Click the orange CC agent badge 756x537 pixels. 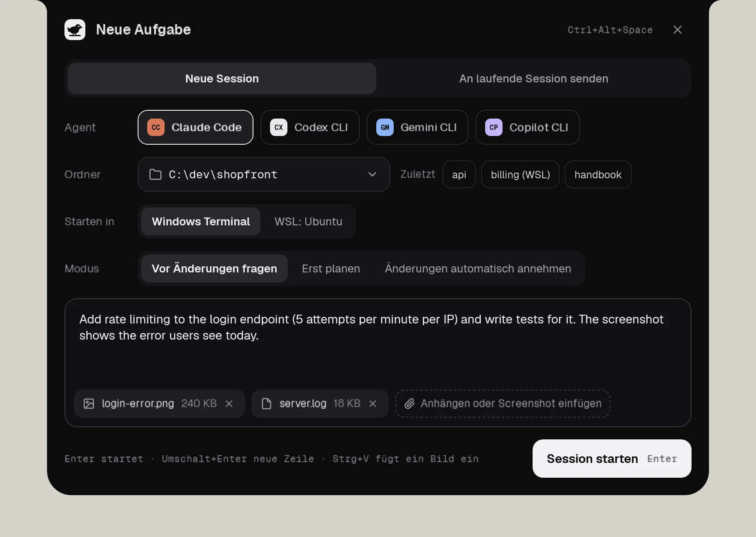point(156,127)
